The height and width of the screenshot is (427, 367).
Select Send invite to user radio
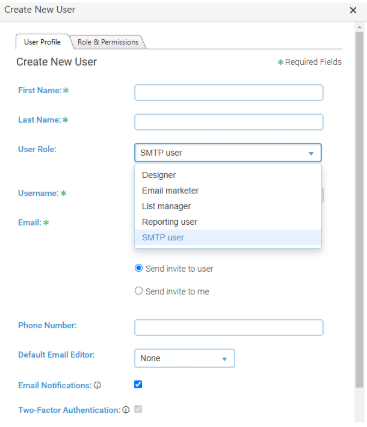pyautogui.click(x=139, y=268)
